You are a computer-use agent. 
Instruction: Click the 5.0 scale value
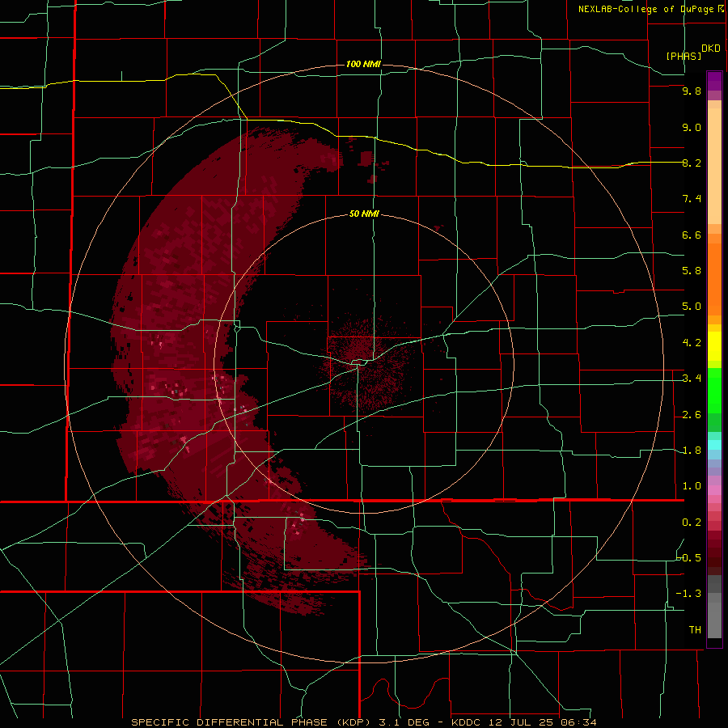tap(692, 307)
